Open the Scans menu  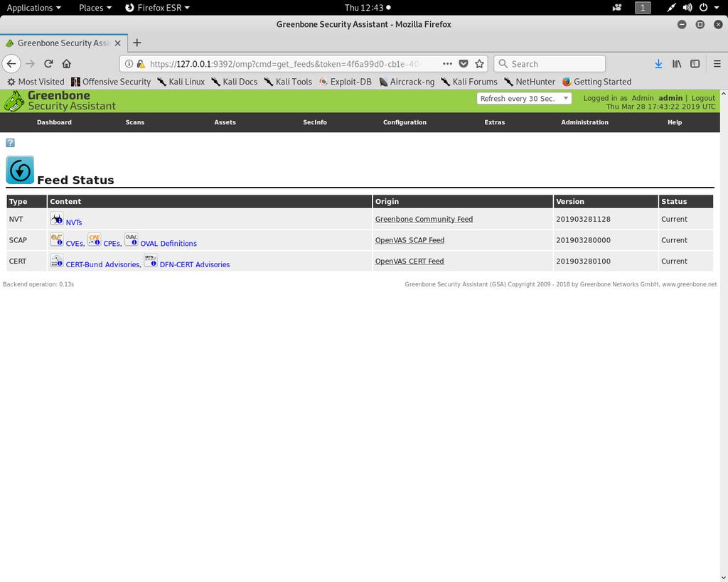[x=135, y=122]
